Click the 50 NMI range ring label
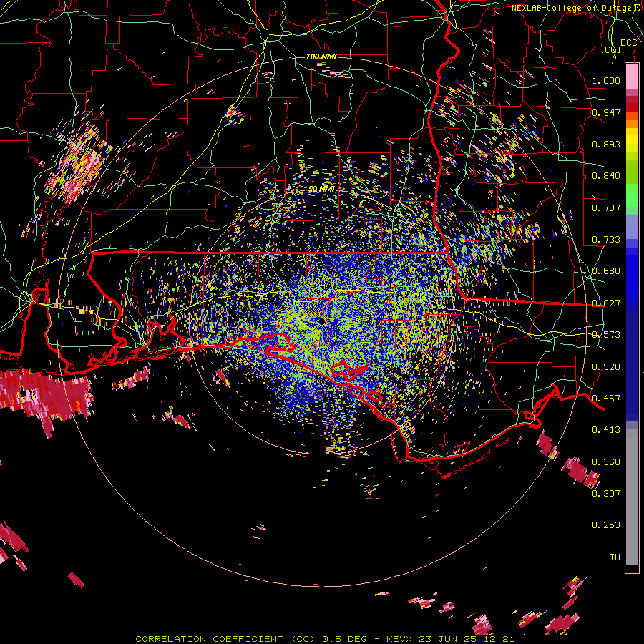This screenshot has height=644, width=644. (321, 189)
